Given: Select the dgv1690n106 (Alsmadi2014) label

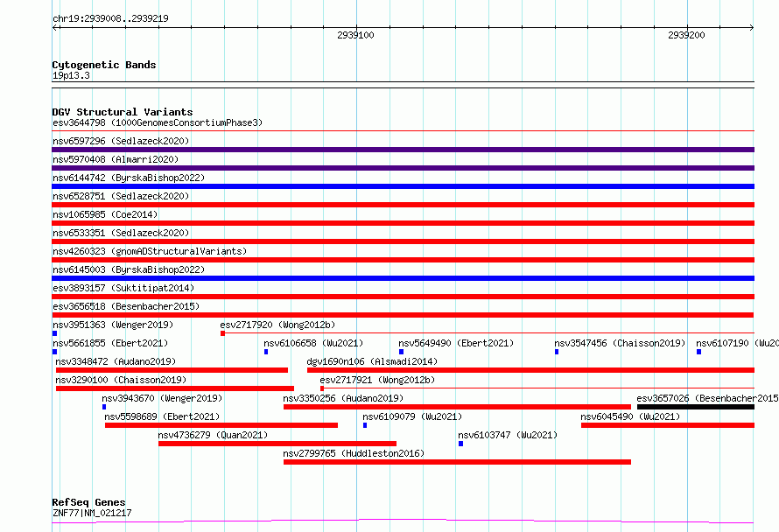Looking at the screenshot, I should pos(372,361).
